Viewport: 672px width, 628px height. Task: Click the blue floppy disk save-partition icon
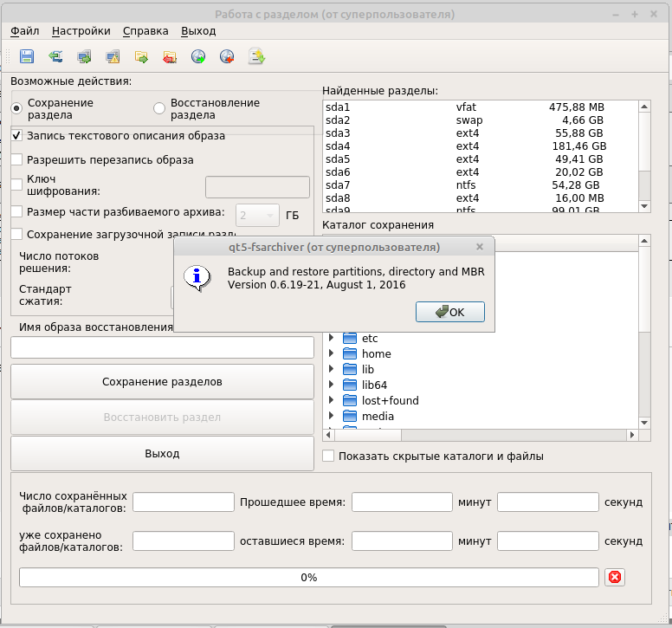27,56
